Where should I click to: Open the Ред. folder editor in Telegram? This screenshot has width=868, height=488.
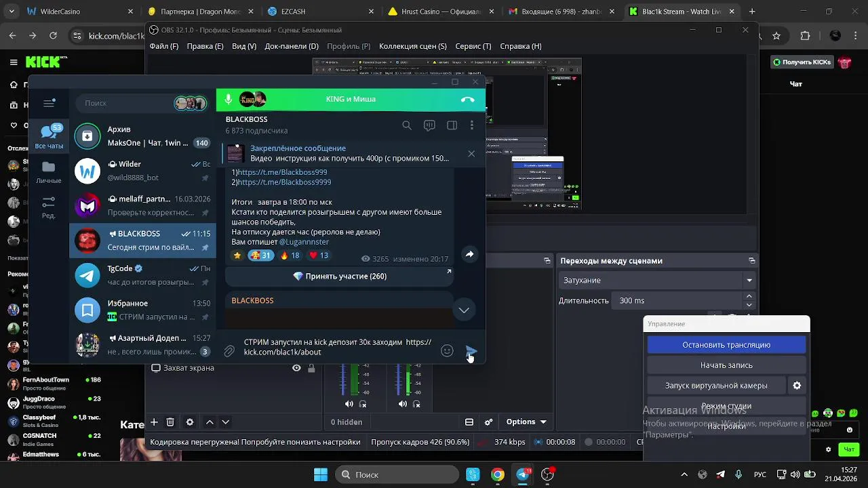pyautogui.click(x=49, y=207)
